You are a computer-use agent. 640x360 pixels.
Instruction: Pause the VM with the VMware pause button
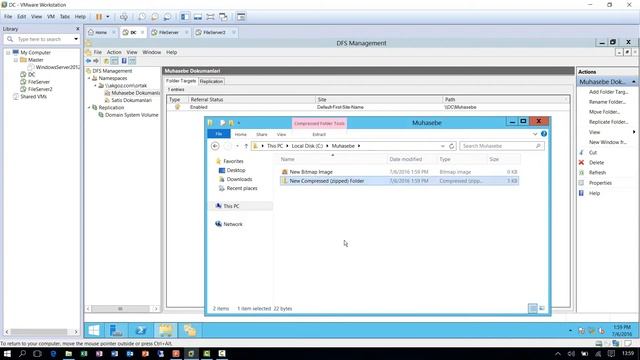coord(99,17)
